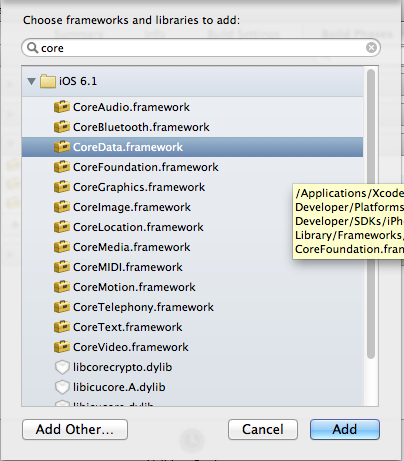Screen dimensions: 404x461
Task: Click the CoreData.framework toolbox icon
Action: point(62,147)
